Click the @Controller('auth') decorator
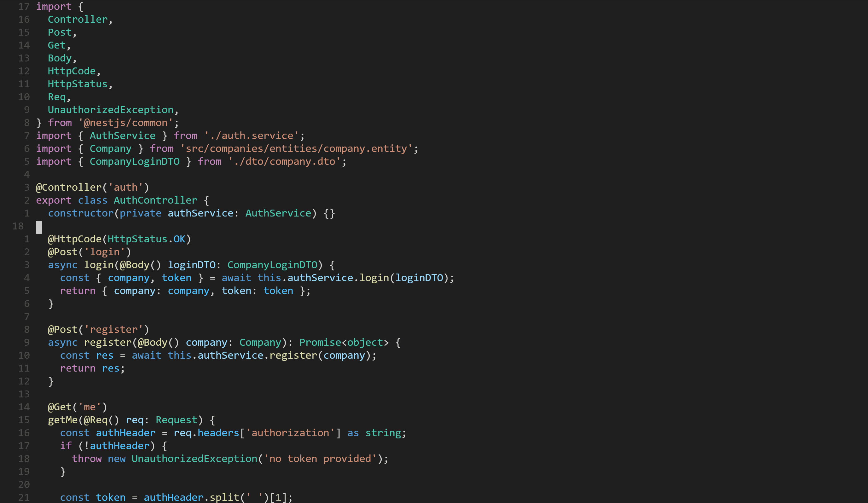The height and width of the screenshot is (503, 868). pyautogui.click(x=92, y=187)
